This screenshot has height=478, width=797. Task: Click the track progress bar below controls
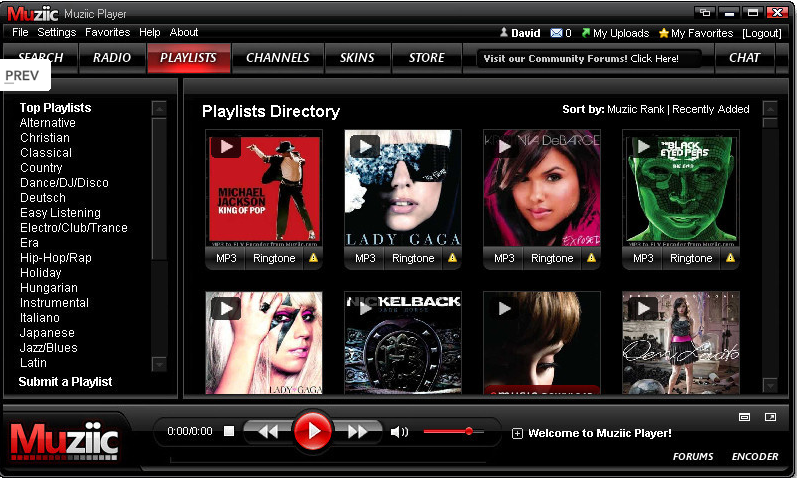(x=328, y=462)
